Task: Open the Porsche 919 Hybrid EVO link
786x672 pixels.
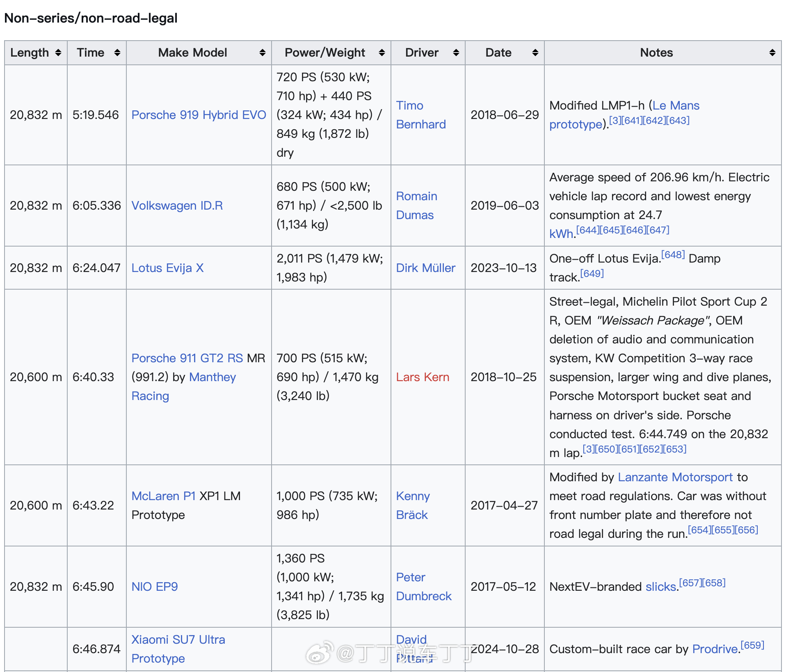Action: click(x=199, y=115)
